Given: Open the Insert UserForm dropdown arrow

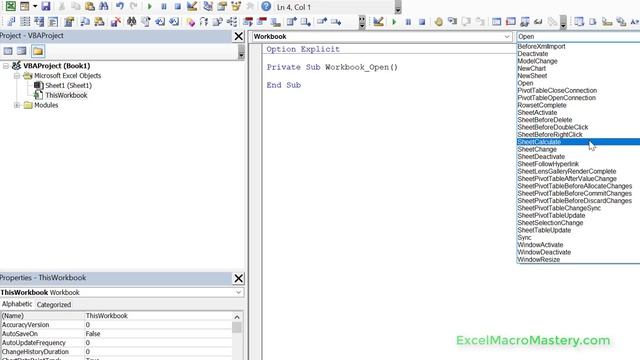Looking at the screenshot, I should point(35,7).
